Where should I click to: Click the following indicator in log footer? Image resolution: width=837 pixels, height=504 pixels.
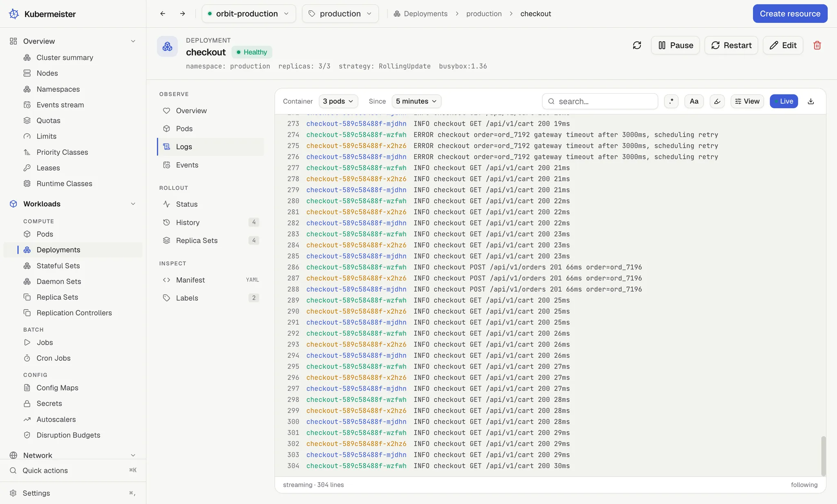tap(804, 485)
